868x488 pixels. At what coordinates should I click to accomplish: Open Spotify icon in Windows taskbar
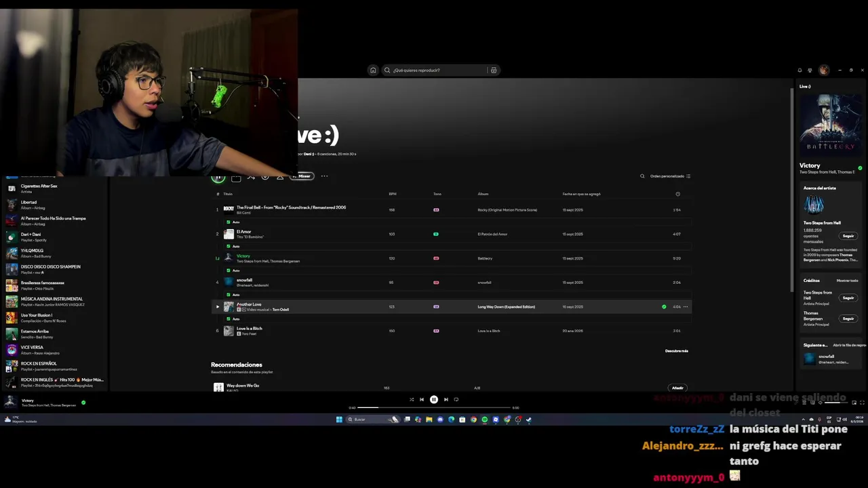pos(484,420)
